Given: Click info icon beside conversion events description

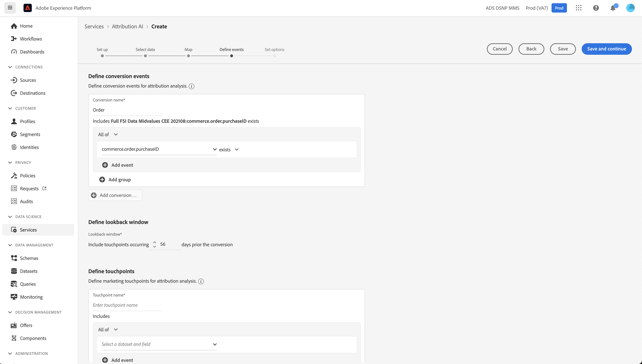Looking at the screenshot, I should click(192, 86).
